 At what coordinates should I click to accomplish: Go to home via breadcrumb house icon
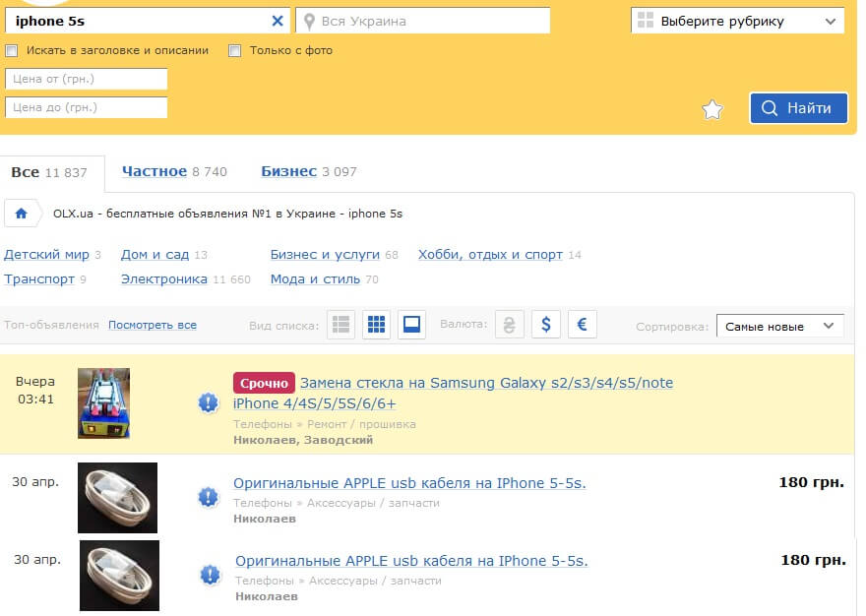pos(21,214)
